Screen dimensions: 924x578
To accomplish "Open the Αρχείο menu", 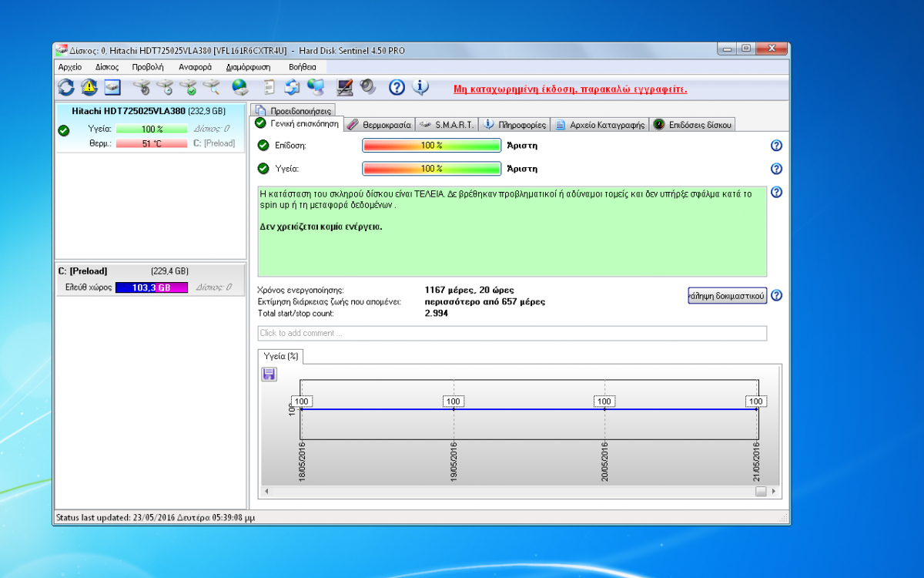I will coord(70,67).
